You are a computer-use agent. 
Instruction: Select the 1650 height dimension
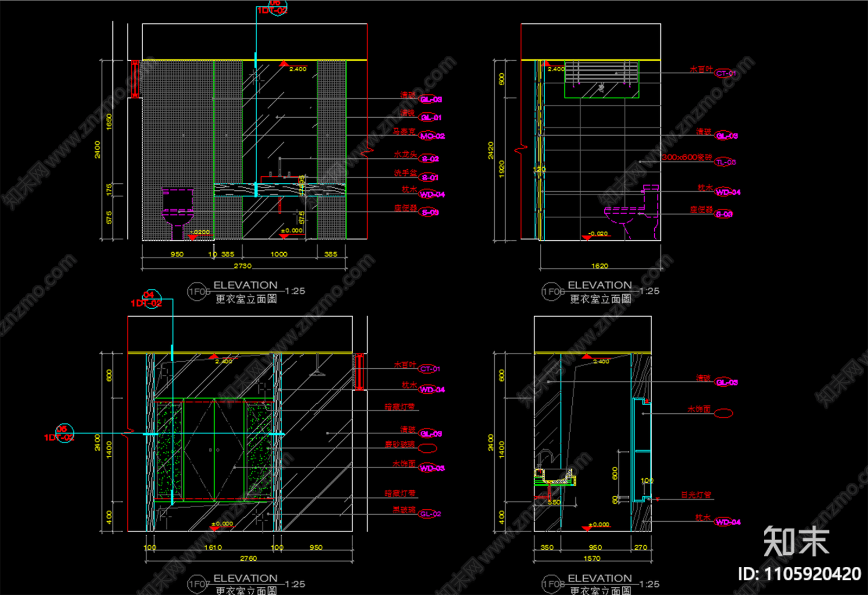(x=109, y=122)
